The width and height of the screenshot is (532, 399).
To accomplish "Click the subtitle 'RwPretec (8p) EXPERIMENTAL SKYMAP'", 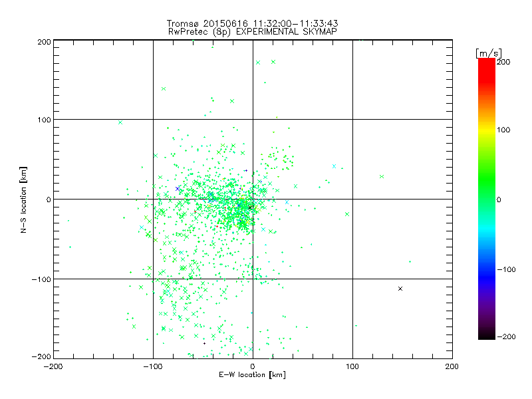I will [x=253, y=32].
